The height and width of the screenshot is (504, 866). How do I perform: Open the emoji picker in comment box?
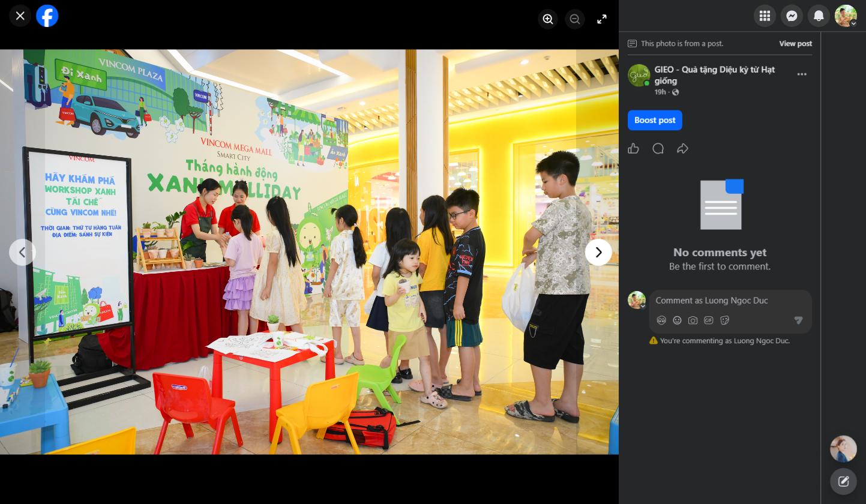pos(677,320)
